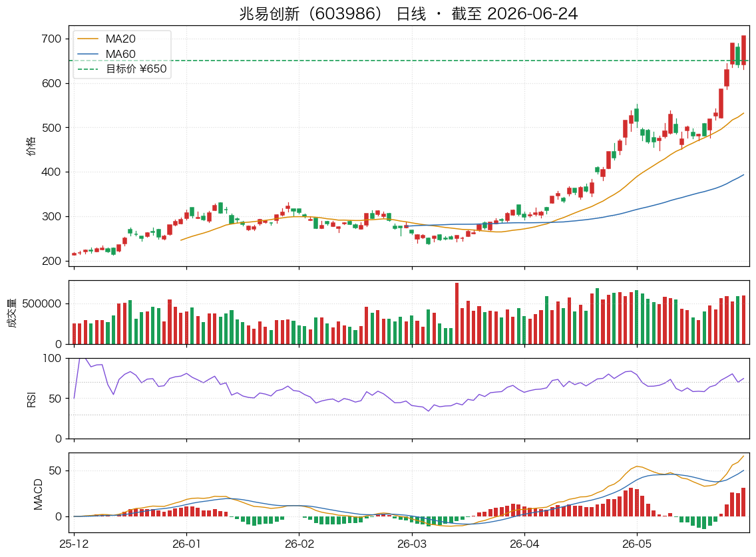Click the 26-05 date label

(637, 544)
